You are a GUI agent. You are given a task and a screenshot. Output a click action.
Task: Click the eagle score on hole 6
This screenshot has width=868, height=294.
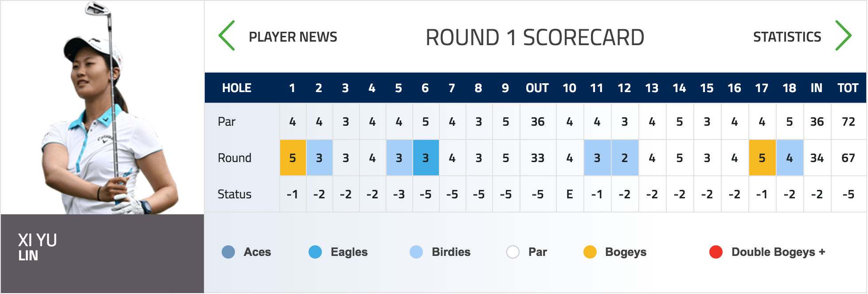[x=426, y=158]
